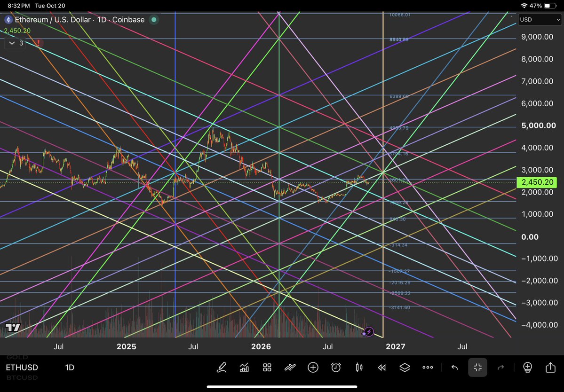Screen dimensions: 564x392
Task: Expand the indicator legend showing 3
Action: 16,43
